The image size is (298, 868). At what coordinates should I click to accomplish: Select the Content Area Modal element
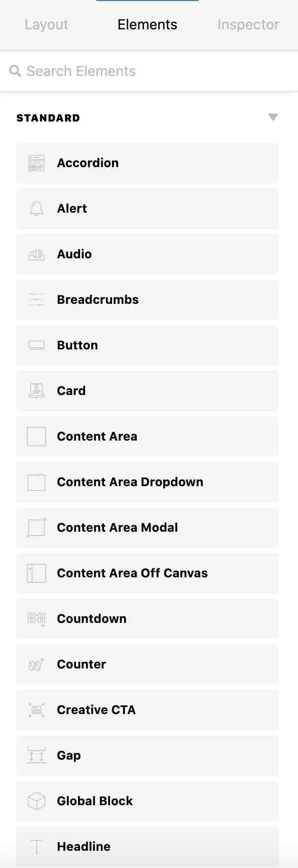(x=147, y=527)
